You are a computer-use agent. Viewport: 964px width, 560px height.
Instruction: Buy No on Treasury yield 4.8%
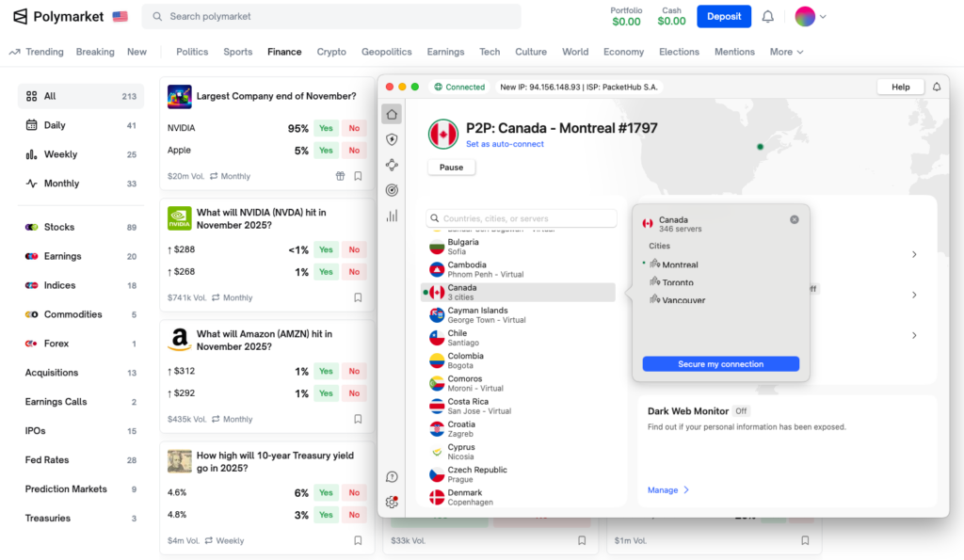(x=354, y=515)
